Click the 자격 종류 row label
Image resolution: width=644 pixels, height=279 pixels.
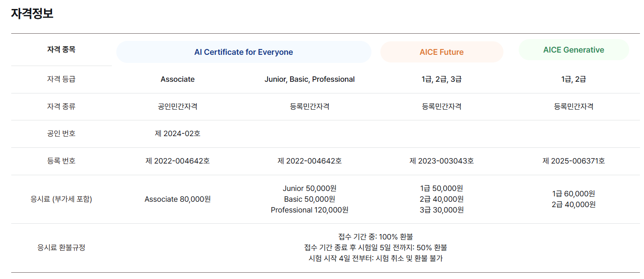click(x=61, y=106)
